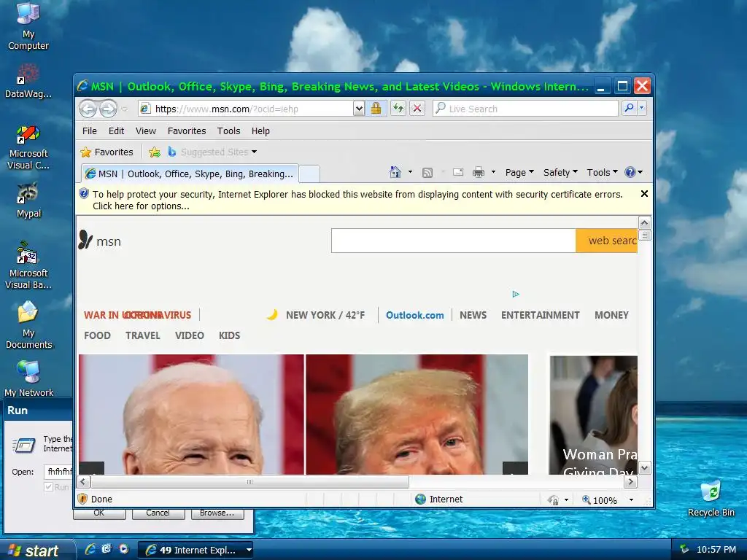Click the AdChoices triangle icon

click(516, 295)
